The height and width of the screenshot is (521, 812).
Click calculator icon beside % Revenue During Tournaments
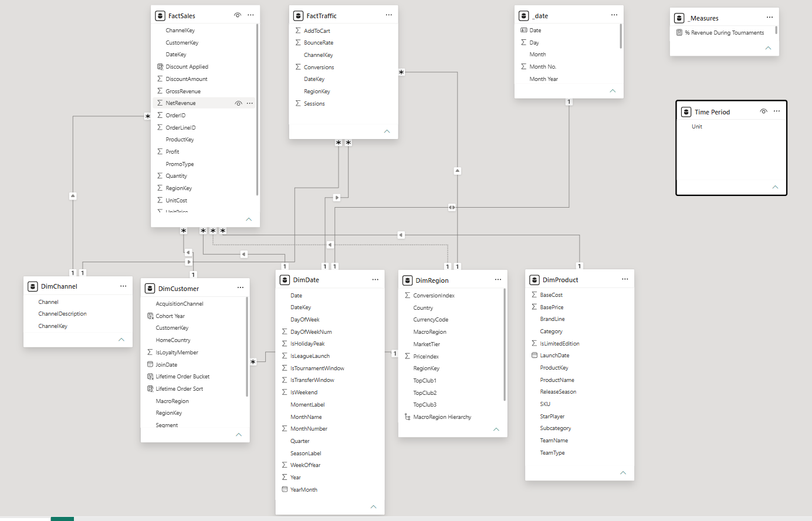(x=679, y=33)
